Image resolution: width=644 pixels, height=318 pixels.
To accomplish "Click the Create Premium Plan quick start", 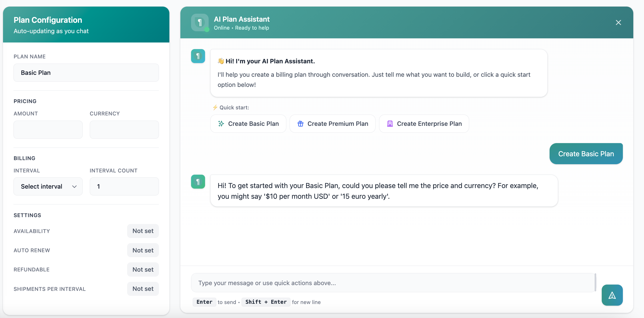I will (x=332, y=124).
